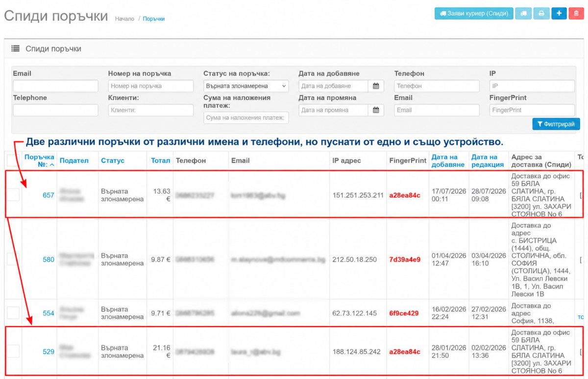Sort by Подател column header
Viewport: 588px width, 379px height.
tap(74, 161)
